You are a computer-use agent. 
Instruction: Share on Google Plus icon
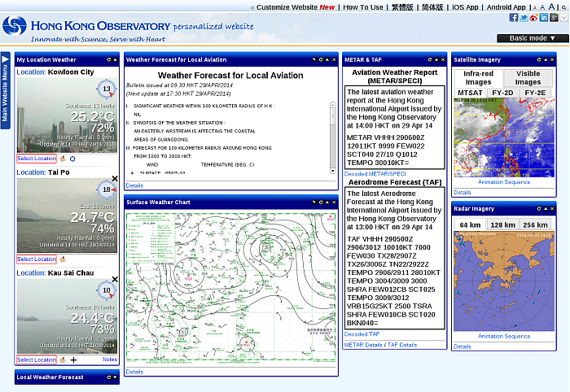click(554, 17)
